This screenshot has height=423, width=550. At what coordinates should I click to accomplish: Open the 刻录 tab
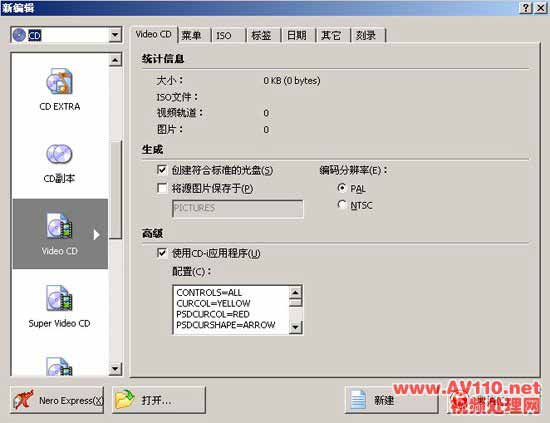pos(368,35)
